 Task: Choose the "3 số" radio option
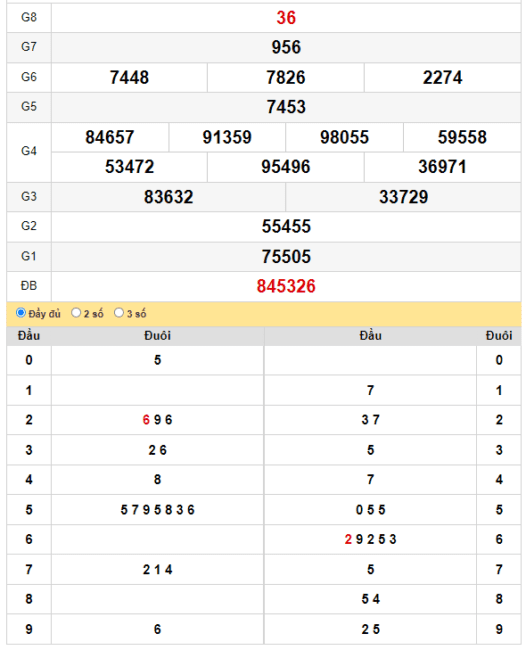point(119,313)
